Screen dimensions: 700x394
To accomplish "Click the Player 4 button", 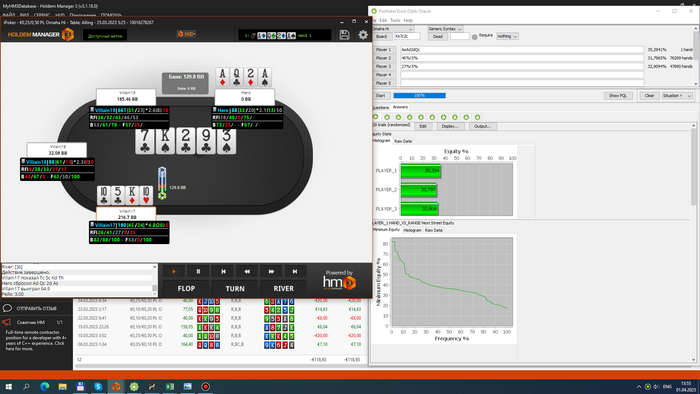I will pos(383,75).
